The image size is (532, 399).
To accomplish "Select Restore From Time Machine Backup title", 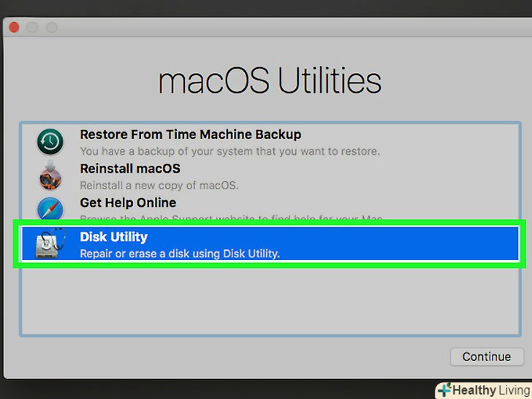I will tap(190, 134).
